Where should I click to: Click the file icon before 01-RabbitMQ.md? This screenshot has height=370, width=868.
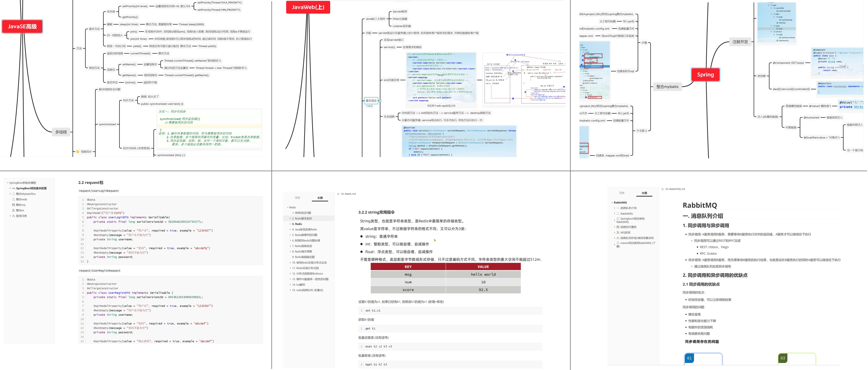[663, 189]
